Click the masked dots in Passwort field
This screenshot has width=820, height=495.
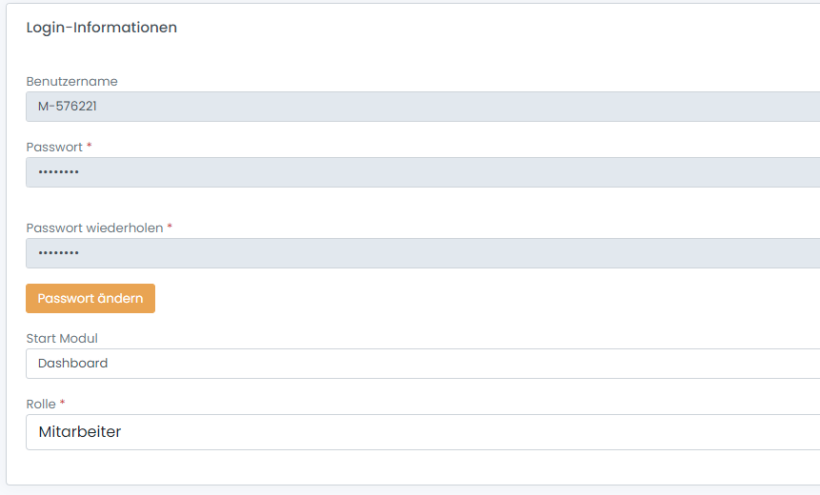58,172
